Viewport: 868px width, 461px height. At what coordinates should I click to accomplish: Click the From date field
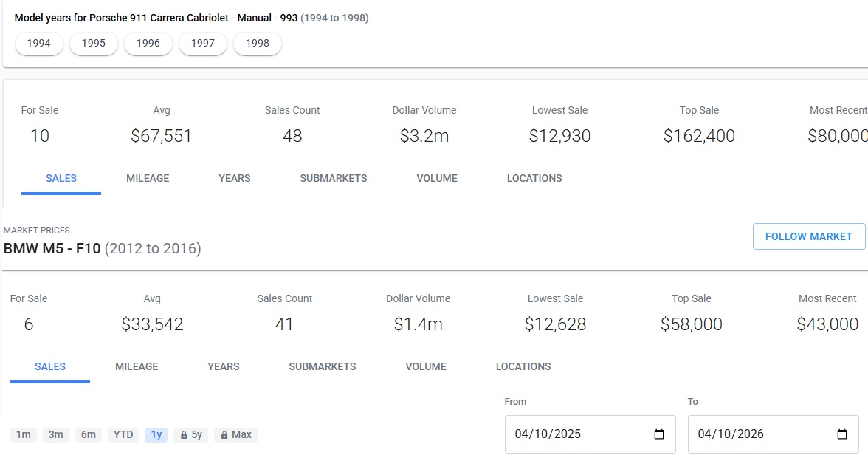590,434
